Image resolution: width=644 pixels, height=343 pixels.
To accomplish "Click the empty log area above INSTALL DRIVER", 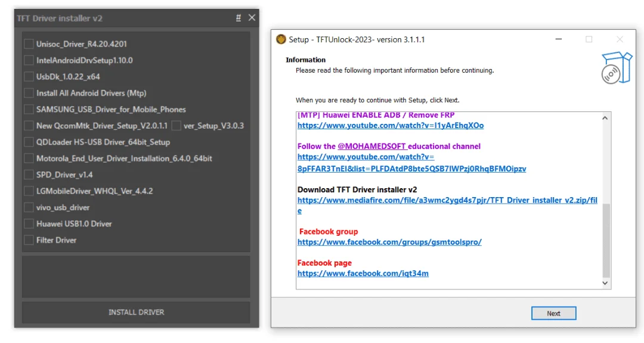I will [136, 277].
